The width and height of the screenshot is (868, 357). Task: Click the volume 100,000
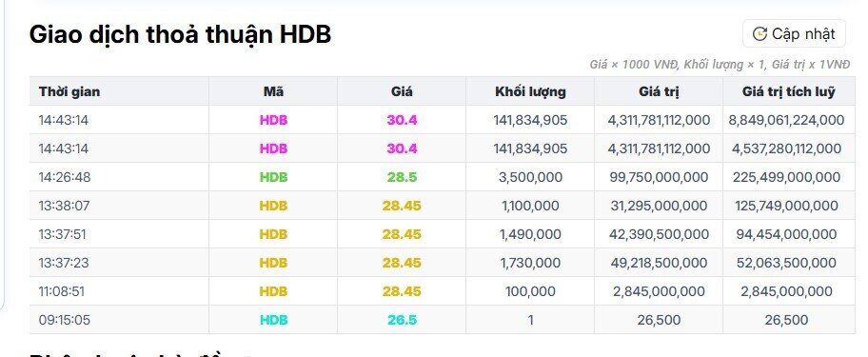pos(530,291)
